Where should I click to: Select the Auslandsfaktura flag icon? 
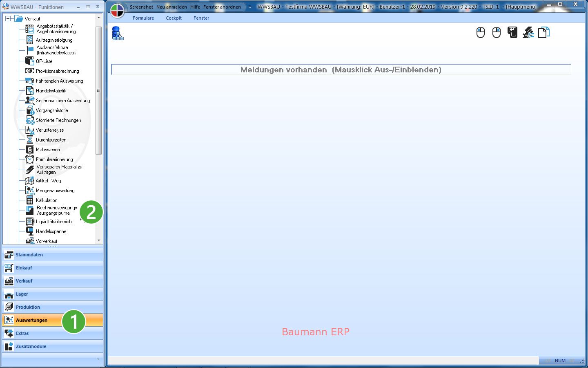coord(30,50)
